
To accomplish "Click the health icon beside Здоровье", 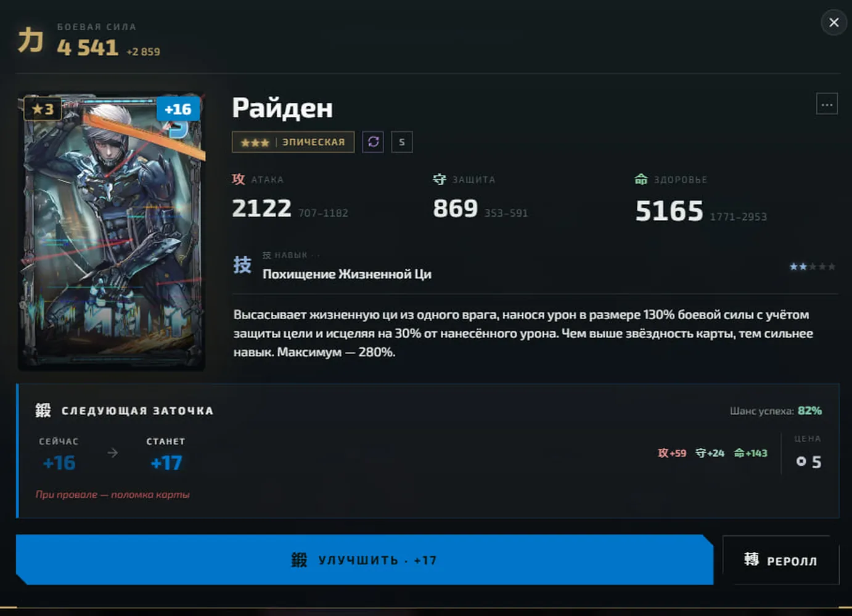I will coord(641,179).
